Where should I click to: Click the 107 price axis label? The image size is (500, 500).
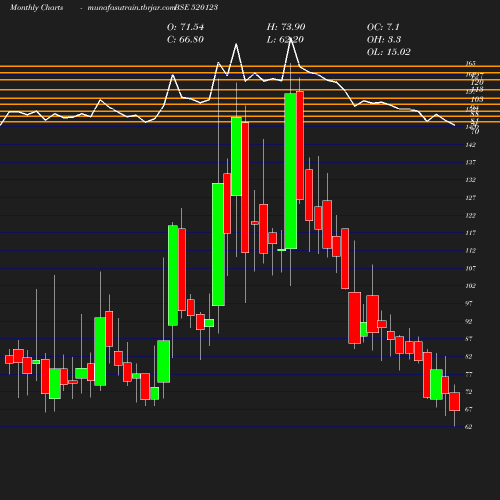point(471,268)
